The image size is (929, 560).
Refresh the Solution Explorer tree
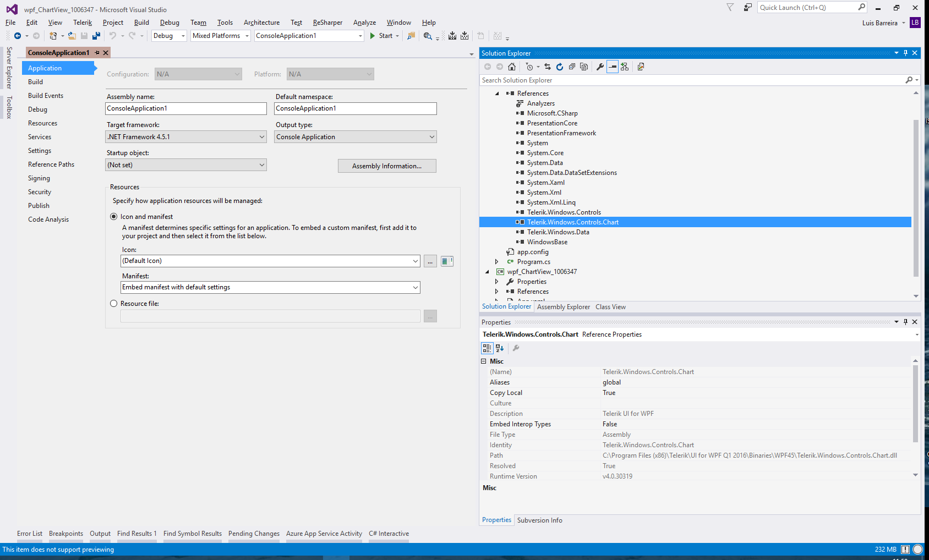click(560, 67)
